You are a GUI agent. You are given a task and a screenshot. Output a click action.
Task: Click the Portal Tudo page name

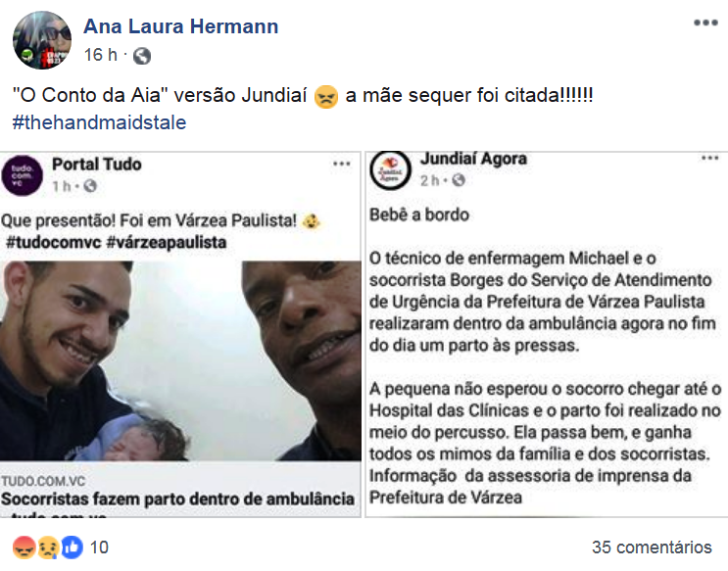coord(97,165)
